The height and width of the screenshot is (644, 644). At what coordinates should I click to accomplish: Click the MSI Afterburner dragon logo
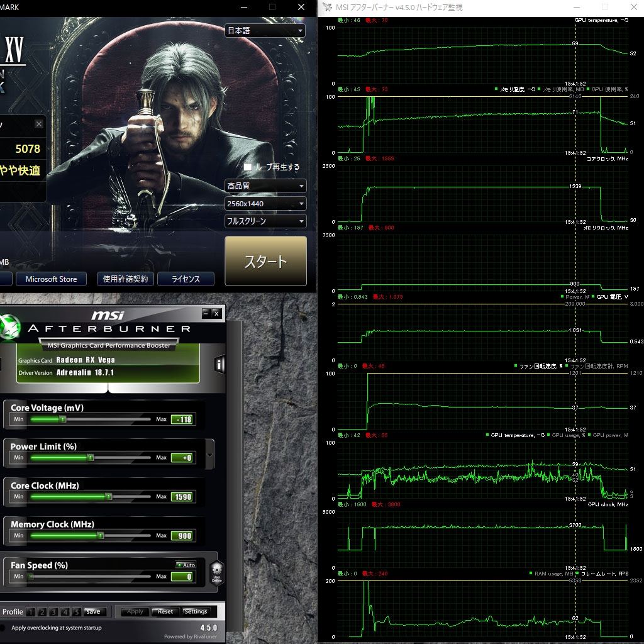click(9, 327)
